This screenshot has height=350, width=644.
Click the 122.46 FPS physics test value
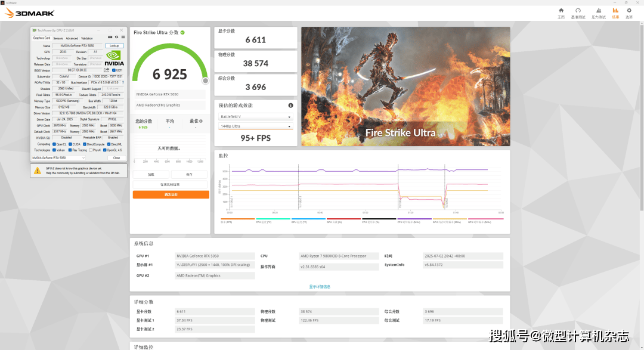point(339,320)
